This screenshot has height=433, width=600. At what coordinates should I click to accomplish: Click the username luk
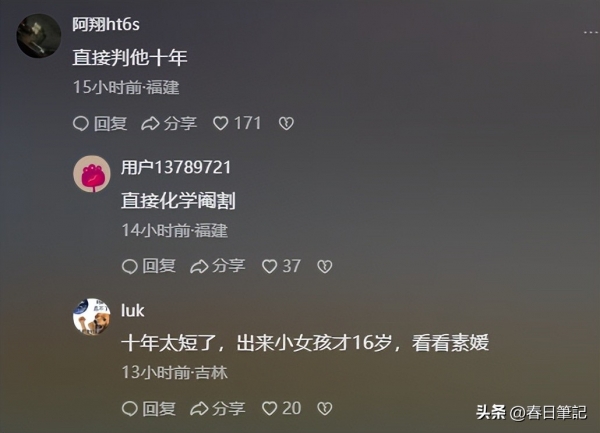pos(132,311)
